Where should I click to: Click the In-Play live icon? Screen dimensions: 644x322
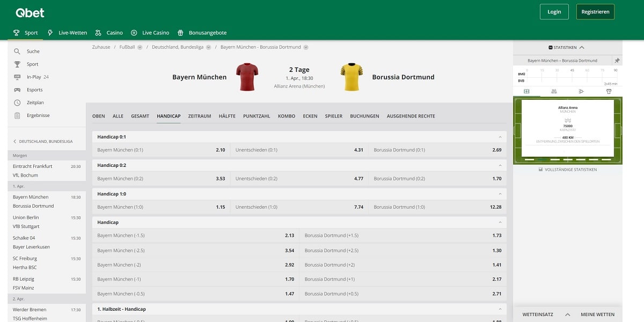click(x=17, y=77)
